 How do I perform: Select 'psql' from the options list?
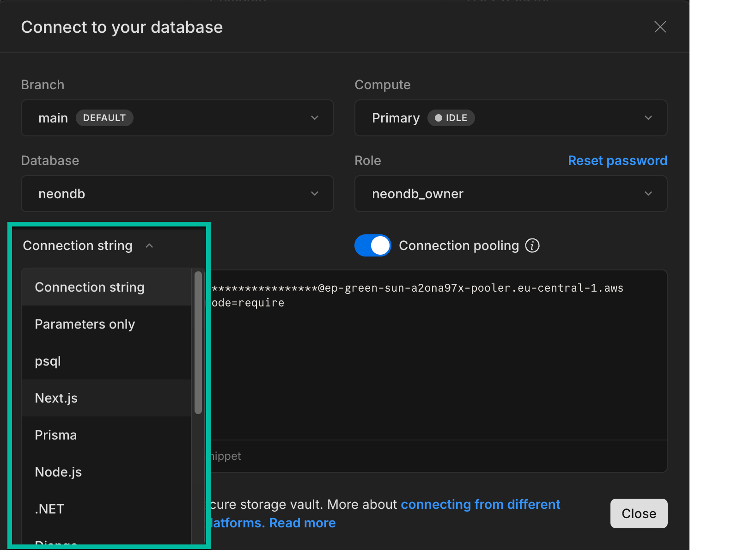pyautogui.click(x=48, y=361)
